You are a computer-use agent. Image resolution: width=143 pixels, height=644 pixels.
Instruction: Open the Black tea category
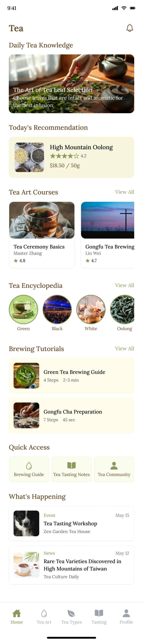tap(57, 310)
